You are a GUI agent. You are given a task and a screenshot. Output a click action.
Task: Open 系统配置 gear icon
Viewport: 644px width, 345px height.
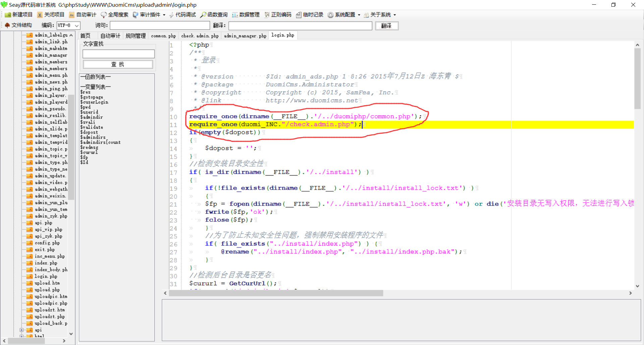pos(331,15)
